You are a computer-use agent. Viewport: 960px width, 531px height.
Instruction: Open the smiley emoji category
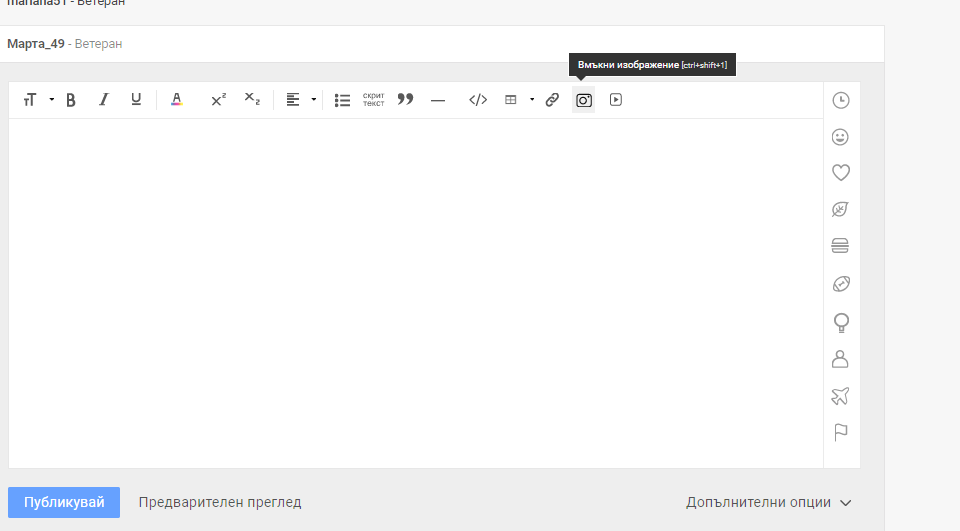pos(841,137)
